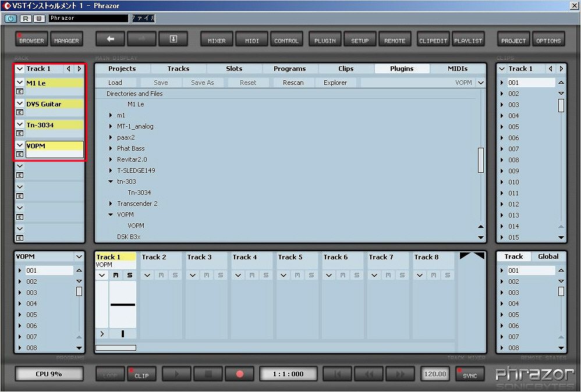This screenshot has height=392, width=581.
Task: Open M1 Le slot dropdown arrow
Action: [20, 83]
